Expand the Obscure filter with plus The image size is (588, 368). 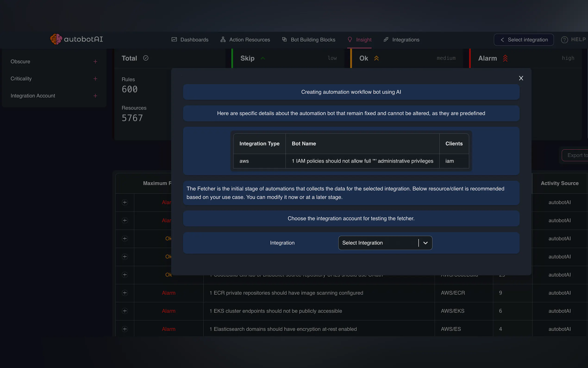point(95,62)
